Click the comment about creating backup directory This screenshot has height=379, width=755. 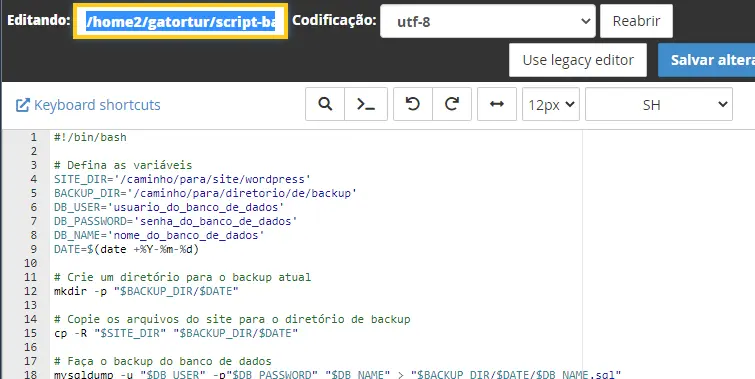[182, 277]
